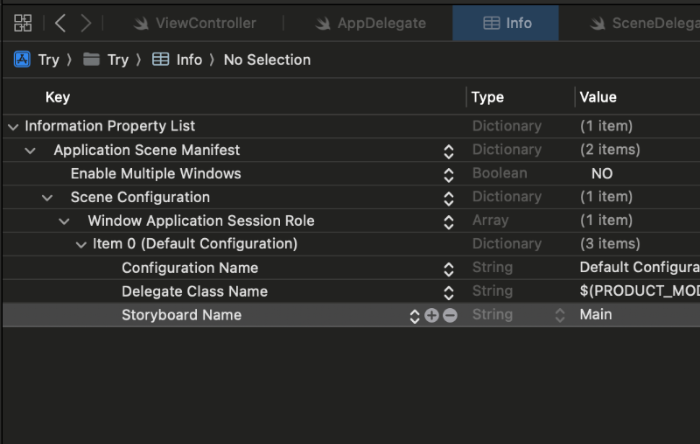This screenshot has height=444, width=700.
Task: Click the Try project icon in breadcrumb
Action: [22, 60]
